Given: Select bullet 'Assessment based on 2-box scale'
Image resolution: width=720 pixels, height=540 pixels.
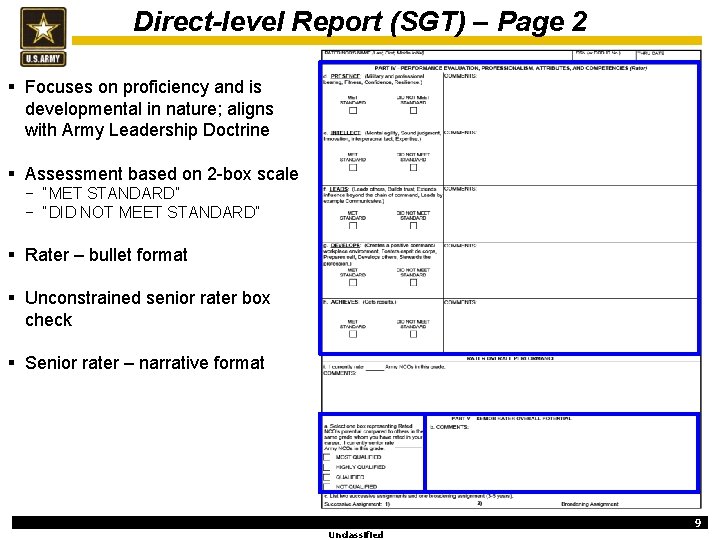Looking at the screenshot, I should (x=162, y=174).
